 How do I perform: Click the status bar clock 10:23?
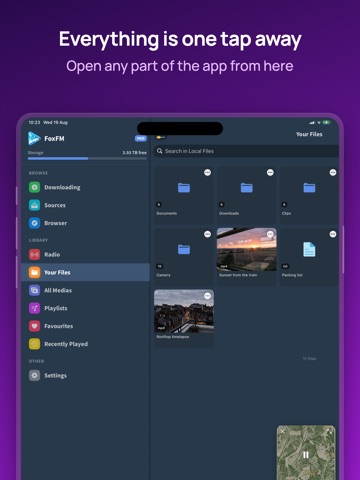(x=34, y=122)
